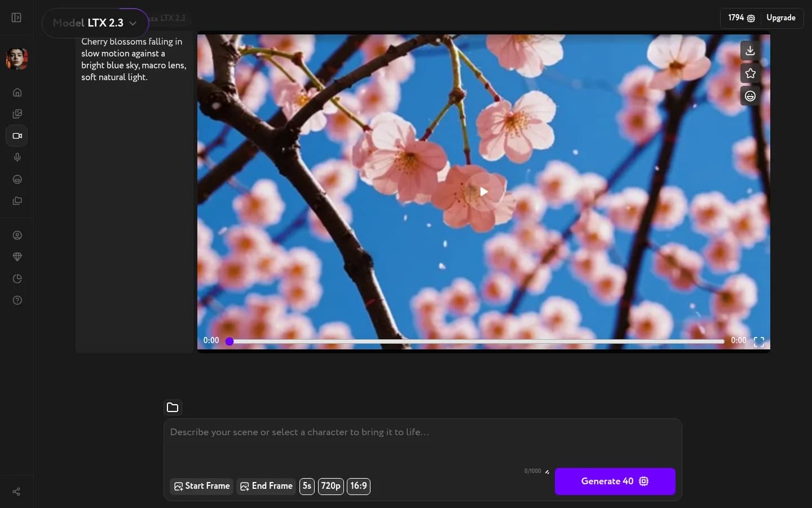Open the assets folder icon in sidebar

pyautogui.click(x=17, y=201)
